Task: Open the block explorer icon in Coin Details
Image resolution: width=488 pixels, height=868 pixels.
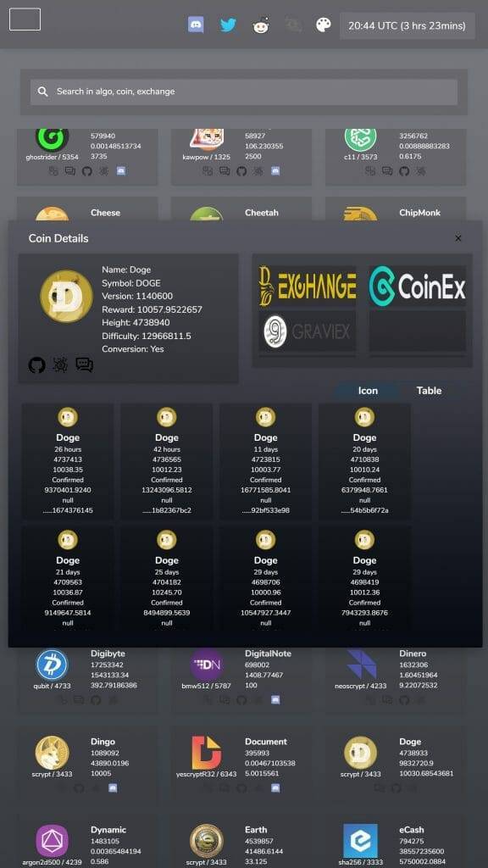Action: (x=60, y=364)
